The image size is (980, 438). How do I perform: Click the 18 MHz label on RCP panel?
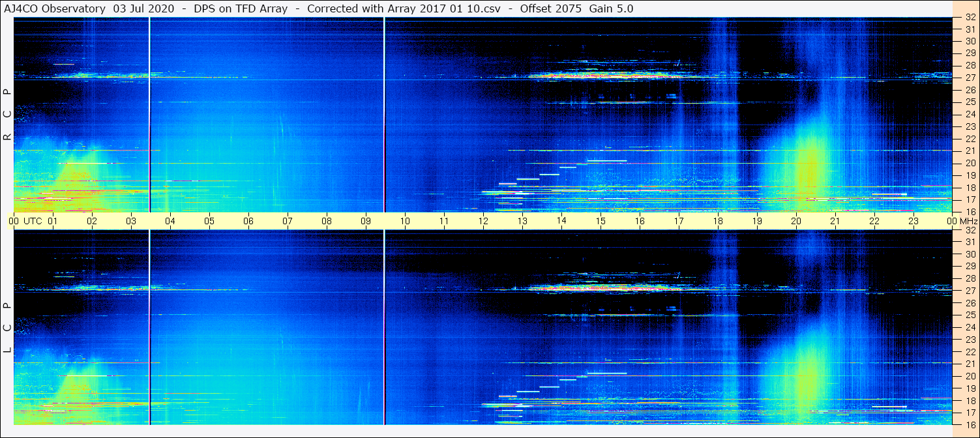pyautogui.click(x=970, y=188)
